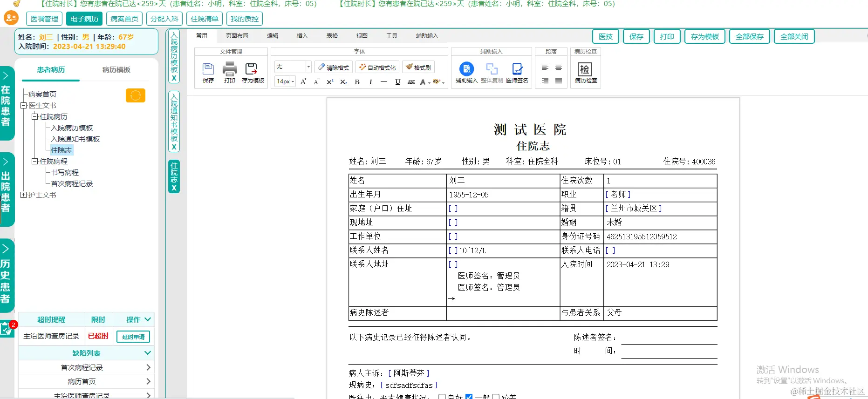The height and width of the screenshot is (399, 868).
Task: Apply subscript formatting
Action: point(343,82)
